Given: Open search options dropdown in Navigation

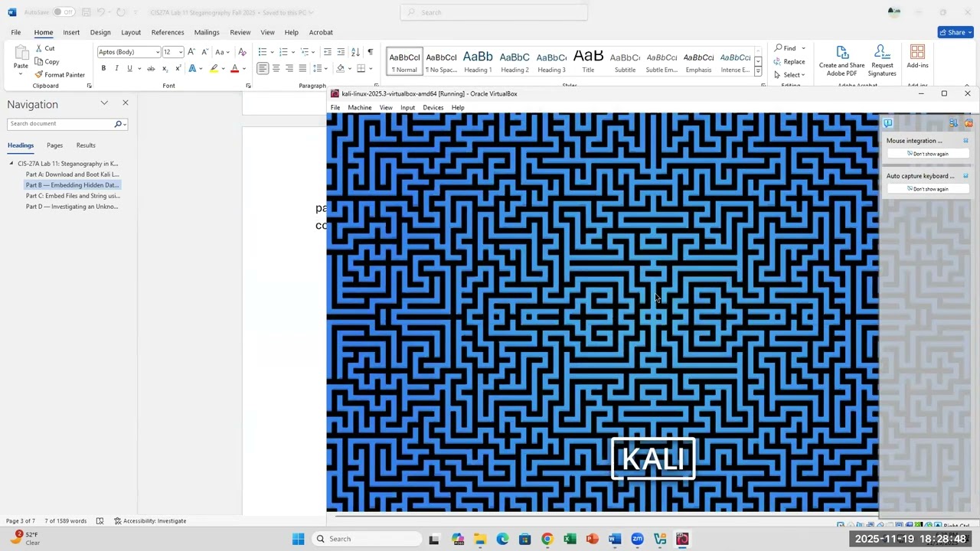Looking at the screenshot, I should click(125, 124).
